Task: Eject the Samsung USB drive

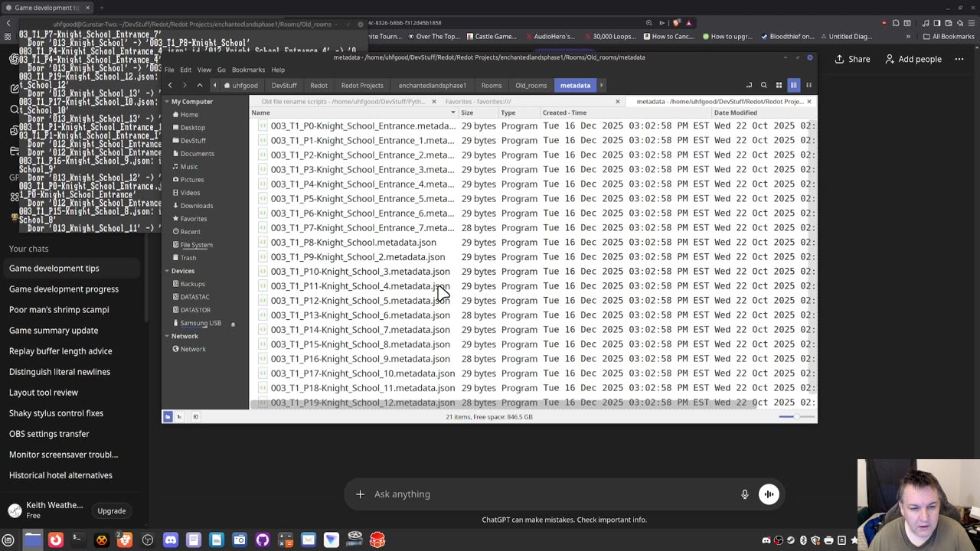Action: [233, 324]
